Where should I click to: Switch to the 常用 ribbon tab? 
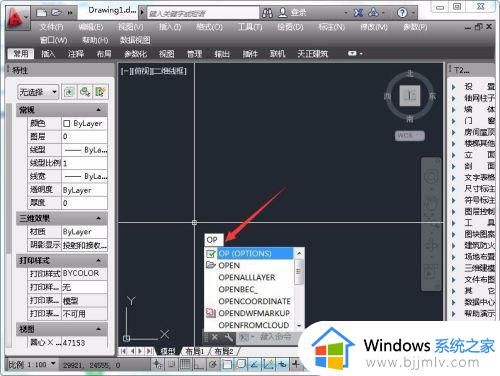pos(21,54)
